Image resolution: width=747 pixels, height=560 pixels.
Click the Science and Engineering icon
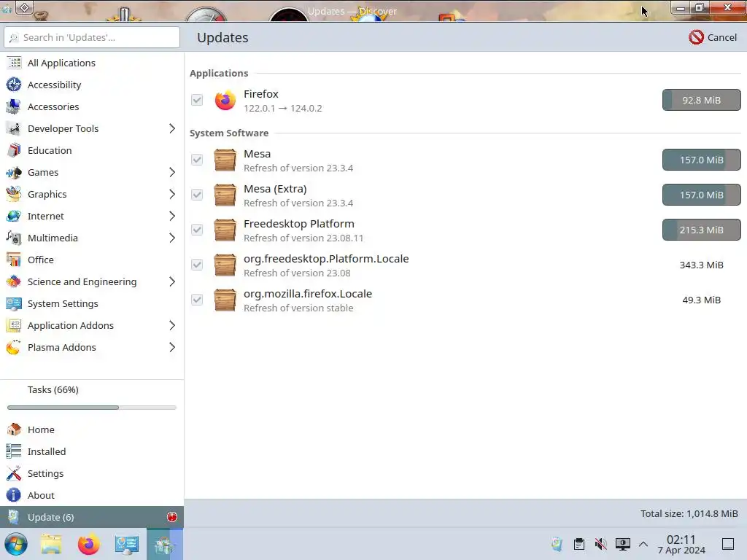[x=14, y=282]
